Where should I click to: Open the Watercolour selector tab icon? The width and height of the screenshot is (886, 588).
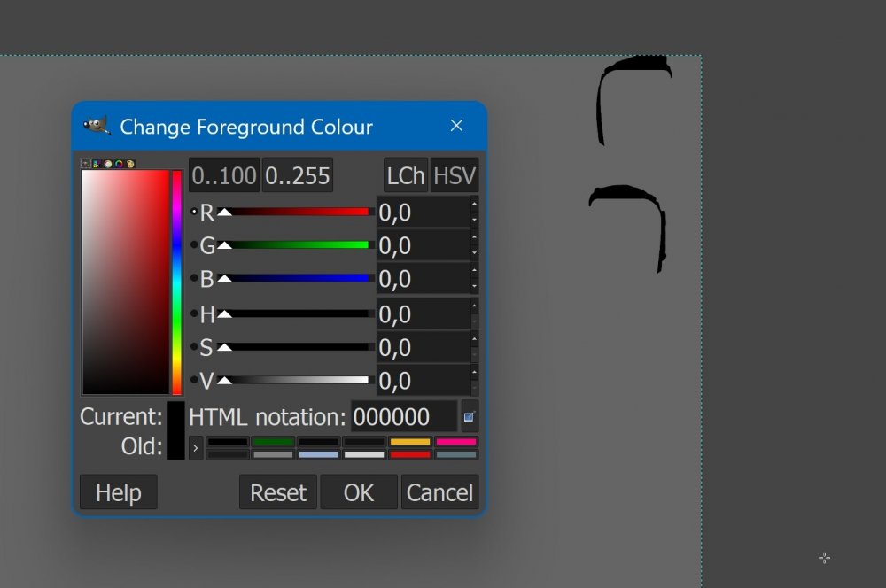click(x=108, y=164)
